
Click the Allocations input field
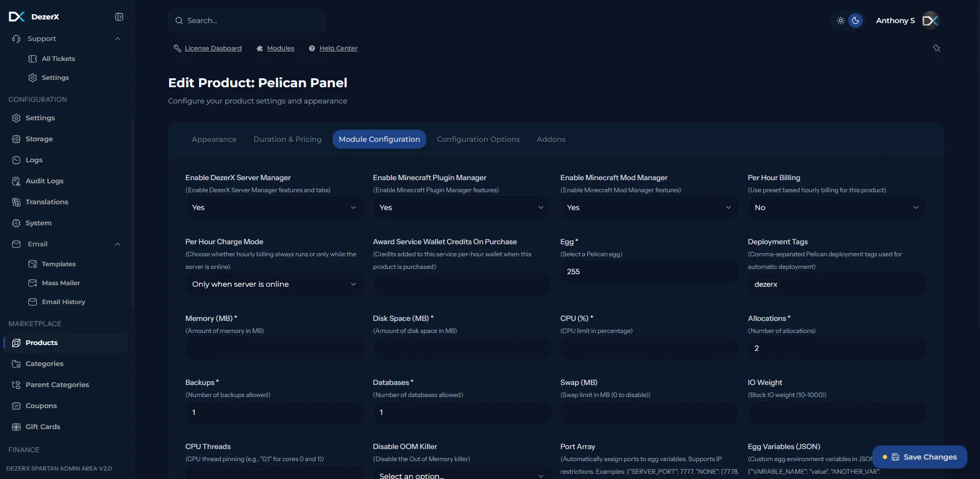pos(837,348)
